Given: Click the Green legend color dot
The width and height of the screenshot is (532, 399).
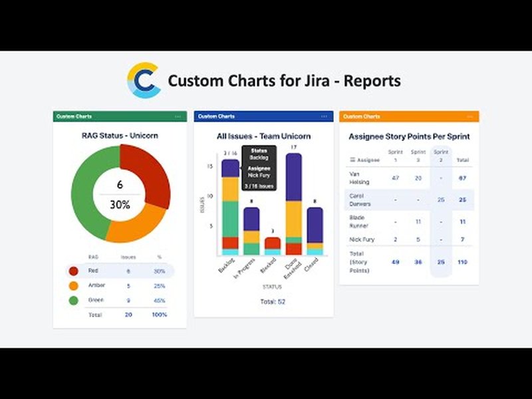Looking at the screenshot, I should 74,301.
